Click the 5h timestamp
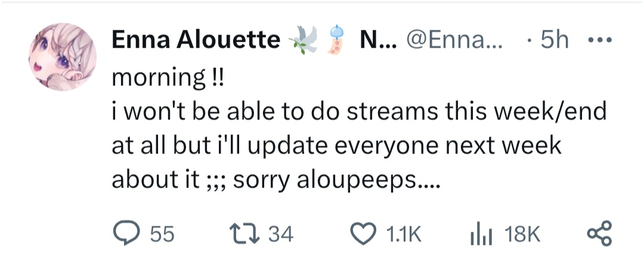This screenshot has width=644, height=264. pos(553,41)
